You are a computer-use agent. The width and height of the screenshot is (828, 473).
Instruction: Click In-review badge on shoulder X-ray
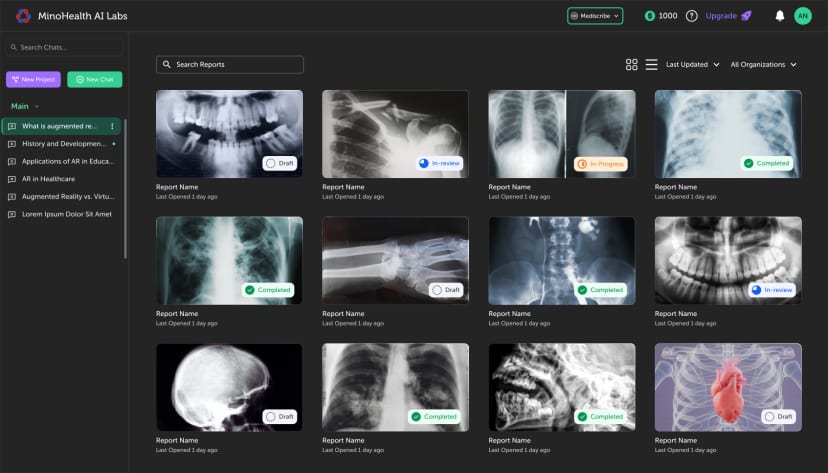[x=439, y=163]
